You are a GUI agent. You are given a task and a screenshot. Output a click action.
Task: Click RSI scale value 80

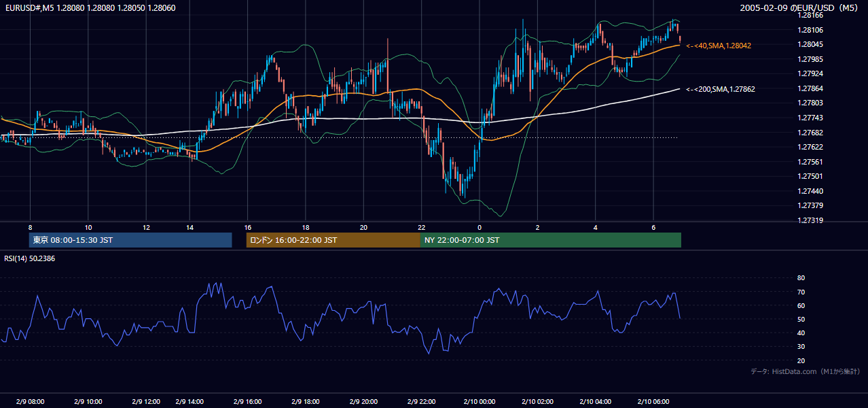coord(801,278)
